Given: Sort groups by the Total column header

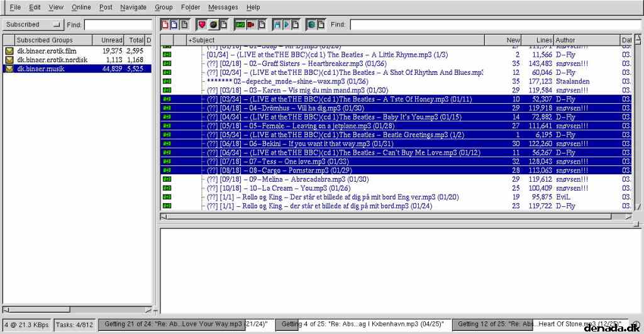Looking at the screenshot, I should (135, 40).
